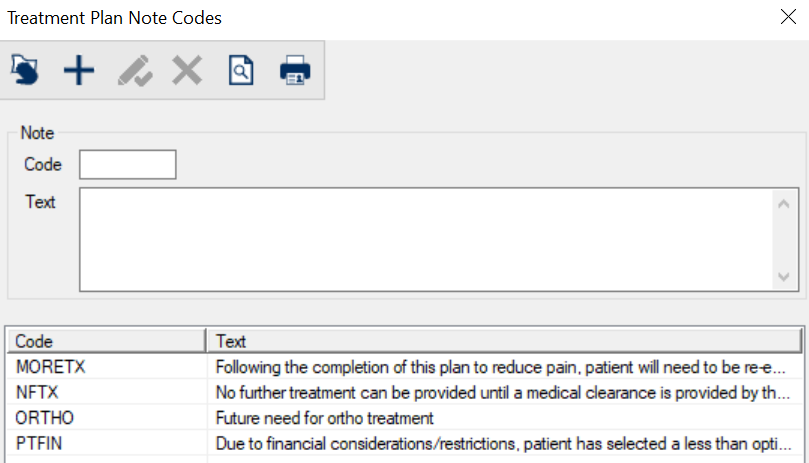Viewport: 809px width, 463px height.
Task: Click inside the Text note area
Action: click(425, 239)
